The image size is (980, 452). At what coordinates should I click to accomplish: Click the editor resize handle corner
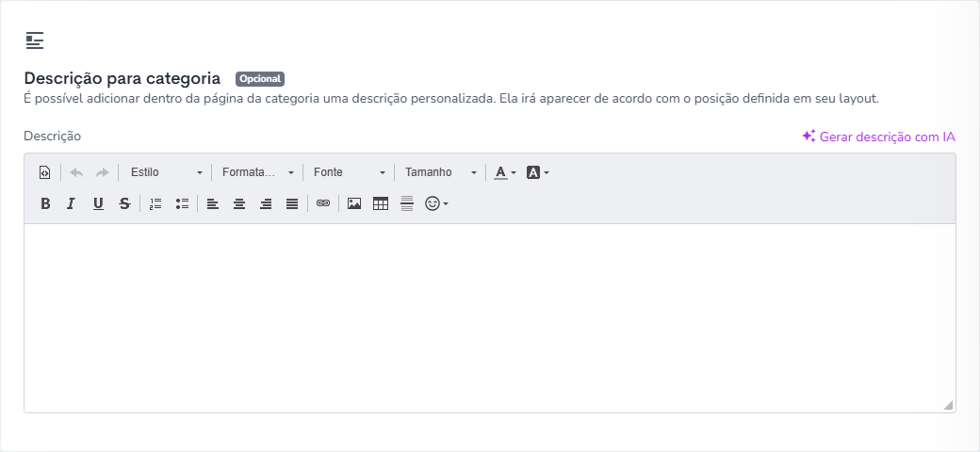point(948,405)
